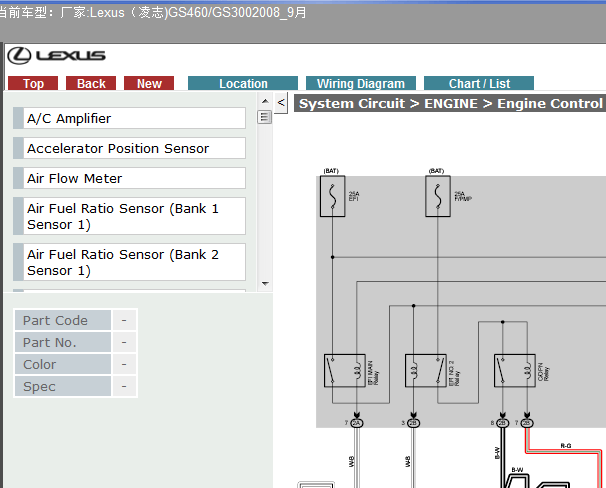
Task: Click the B-W wire label near bottom
Action: tap(517, 470)
